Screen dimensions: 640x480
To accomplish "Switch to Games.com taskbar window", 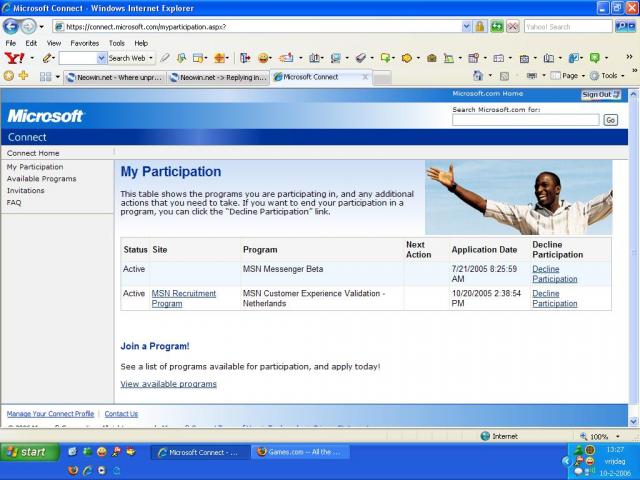I will pyautogui.click(x=300, y=452).
